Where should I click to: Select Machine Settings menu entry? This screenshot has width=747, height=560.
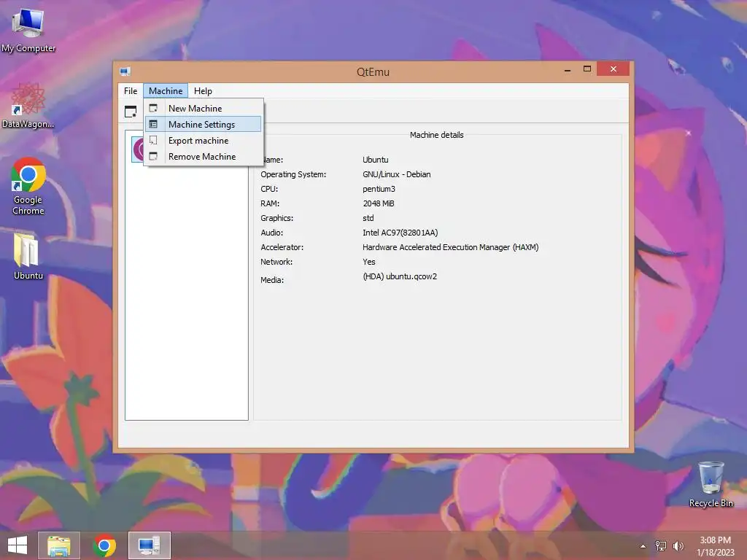click(x=204, y=124)
